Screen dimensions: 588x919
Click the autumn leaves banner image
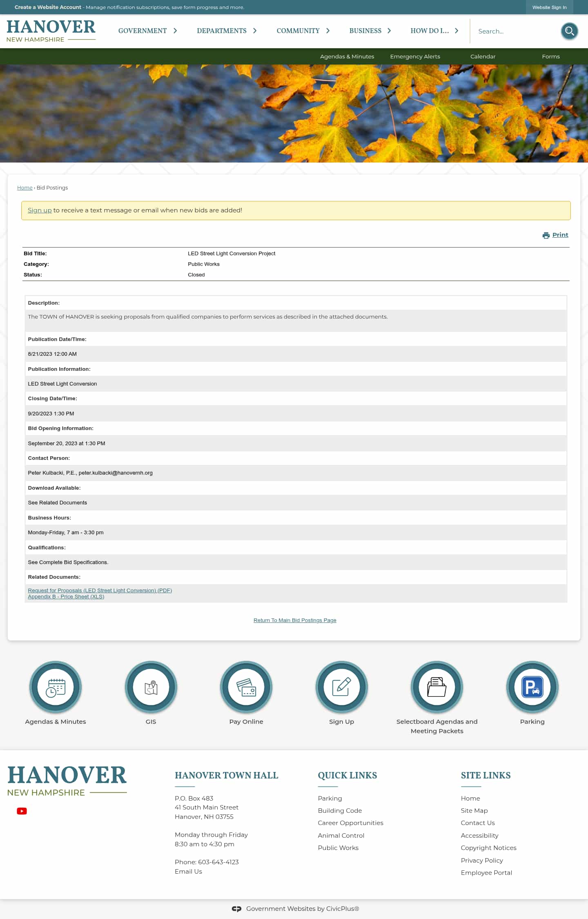(294, 114)
